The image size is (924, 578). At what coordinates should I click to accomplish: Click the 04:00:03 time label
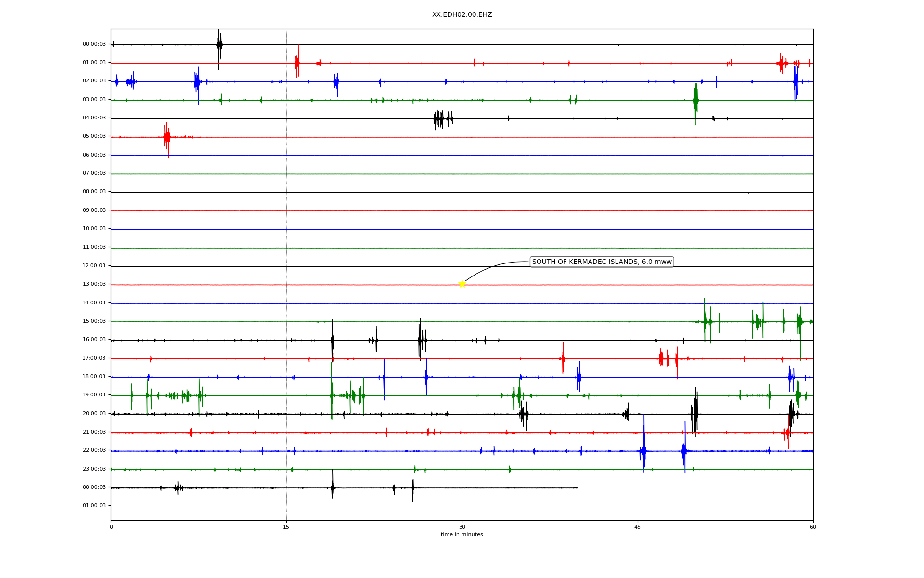click(x=94, y=118)
